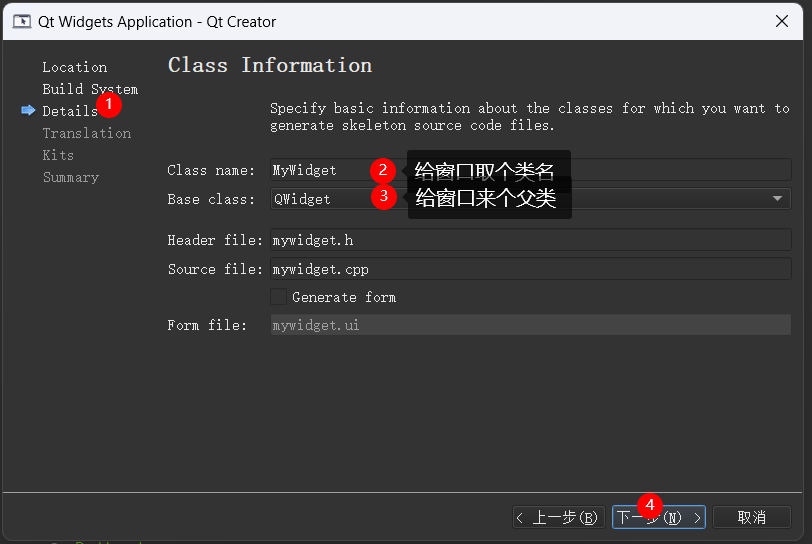The height and width of the screenshot is (544, 812).
Task: Select the Location step in sidebar
Action: point(74,67)
